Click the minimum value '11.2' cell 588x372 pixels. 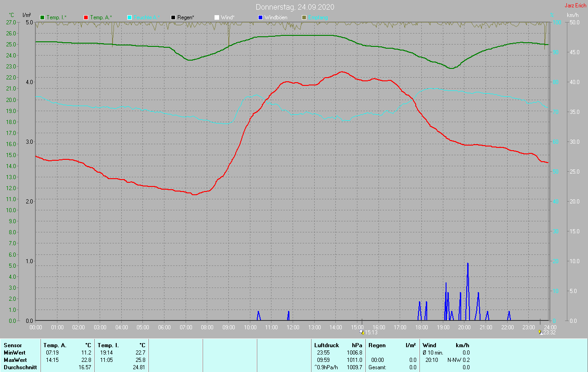(x=86, y=353)
